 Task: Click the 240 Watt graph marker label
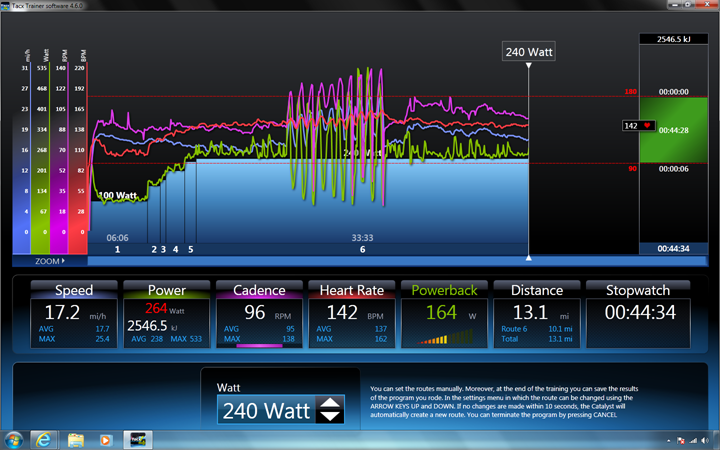click(x=529, y=52)
